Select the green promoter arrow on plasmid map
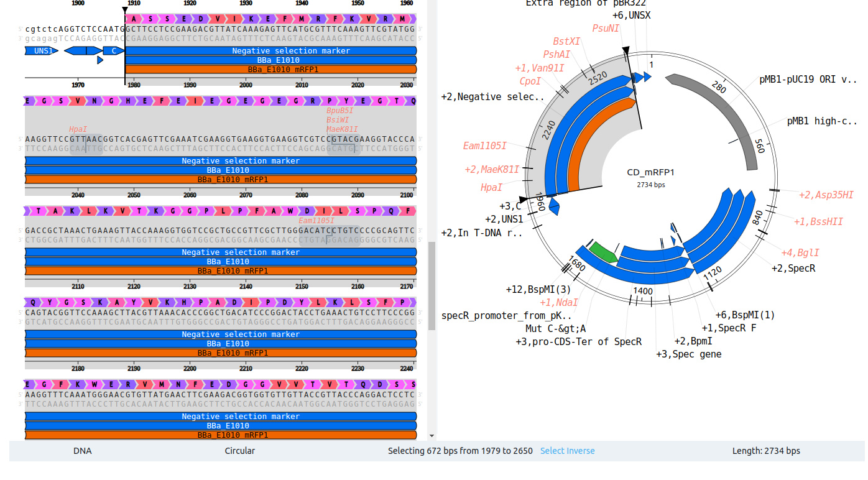The image size is (868, 480). pyautogui.click(x=601, y=252)
